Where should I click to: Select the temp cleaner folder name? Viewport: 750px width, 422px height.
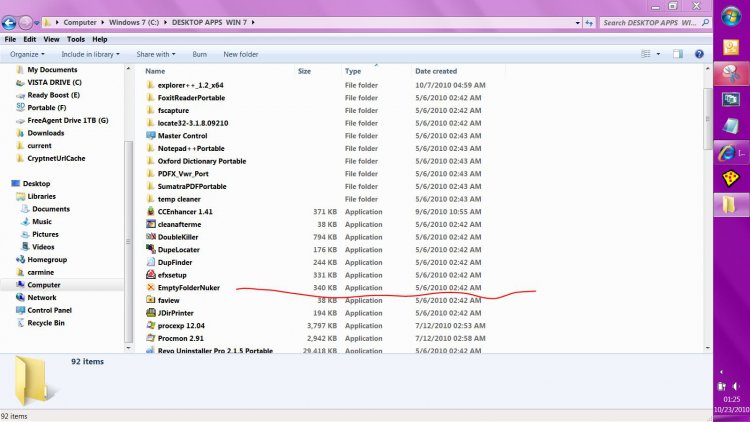[x=179, y=199]
